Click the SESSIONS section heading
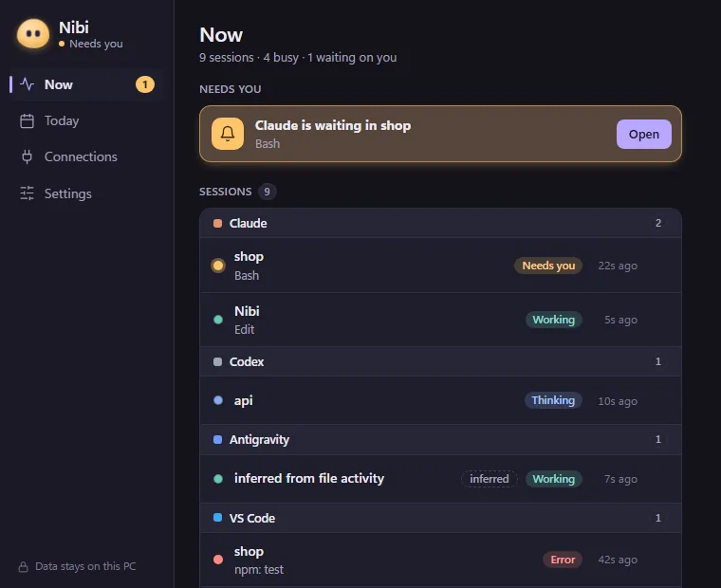 (x=226, y=192)
